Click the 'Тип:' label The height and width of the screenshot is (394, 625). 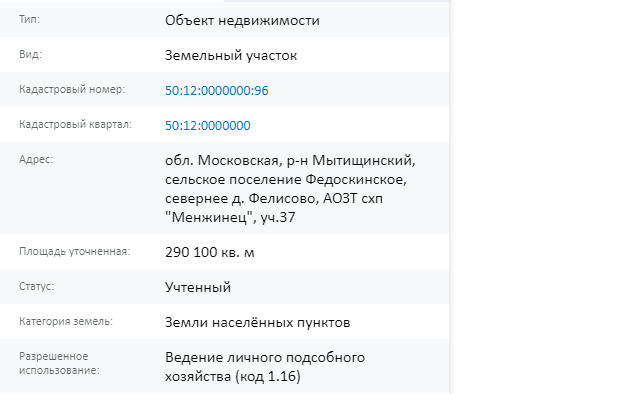(29, 19)
